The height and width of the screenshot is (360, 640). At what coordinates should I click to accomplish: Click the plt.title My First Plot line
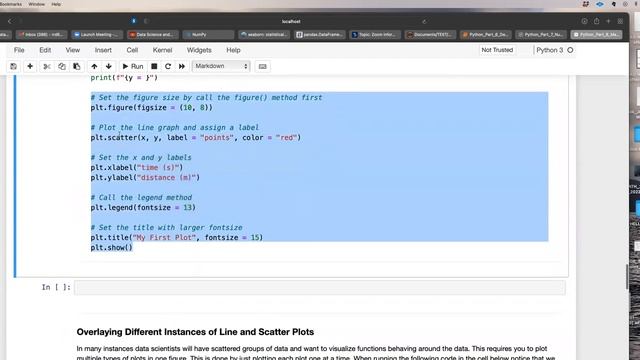[177, 238]
